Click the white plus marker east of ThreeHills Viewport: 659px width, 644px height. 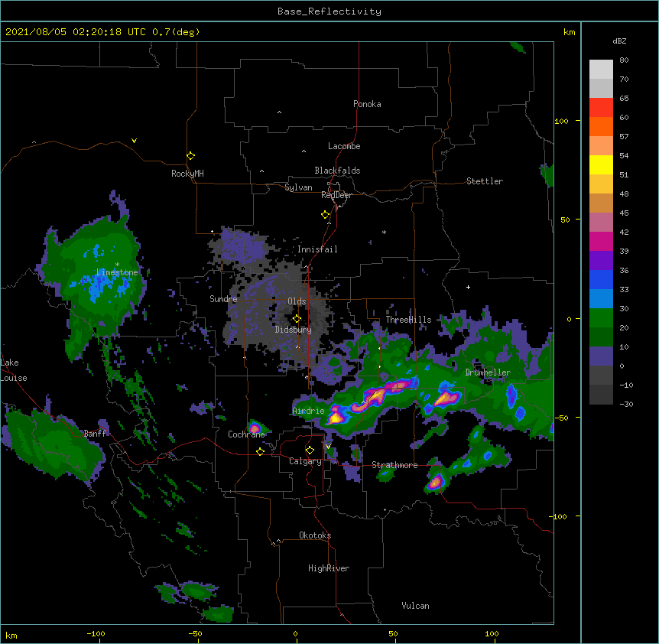coord(468,287)
